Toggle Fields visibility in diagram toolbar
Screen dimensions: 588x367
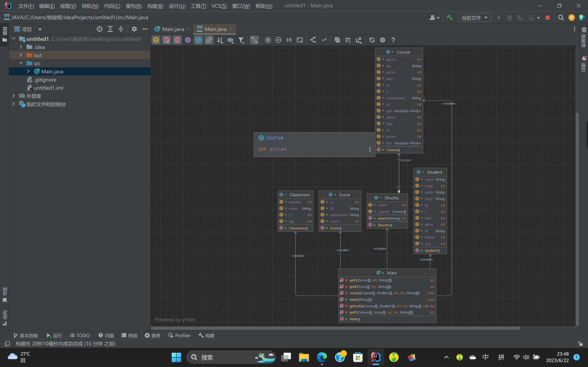point(156,40)
